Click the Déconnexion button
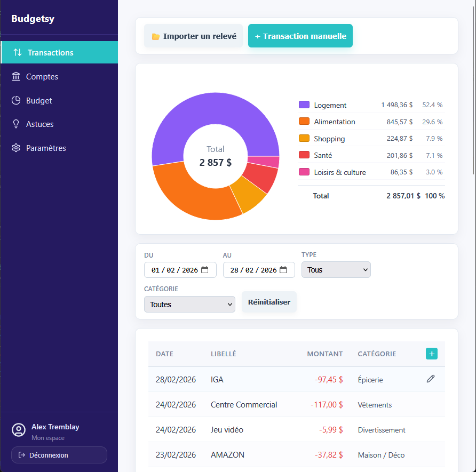The height and width of the screenshot is (472, 476). [59, 455]
